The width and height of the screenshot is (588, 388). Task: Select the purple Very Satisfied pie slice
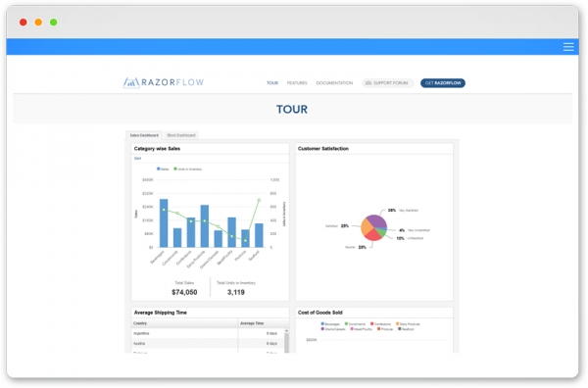[377, 220]
